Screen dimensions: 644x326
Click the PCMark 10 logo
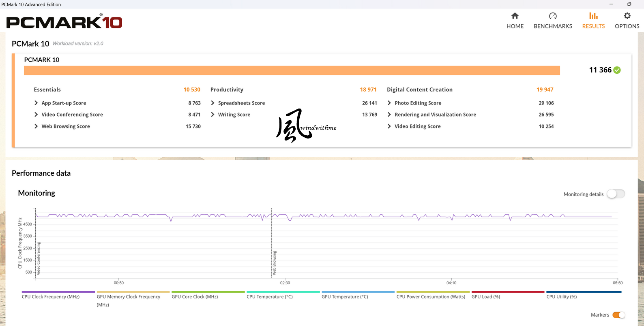64,22
